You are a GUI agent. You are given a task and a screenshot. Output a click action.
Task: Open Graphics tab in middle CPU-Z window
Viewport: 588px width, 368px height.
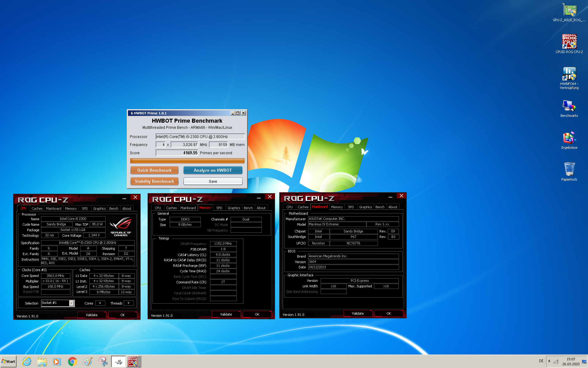(x=234, y=208)
